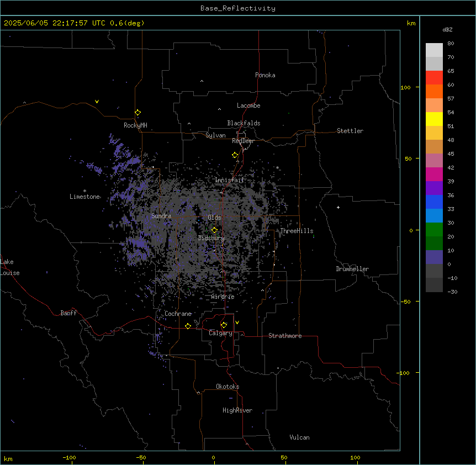Click the Olds label
Screen dimensions: 476x465
[214, 218]
